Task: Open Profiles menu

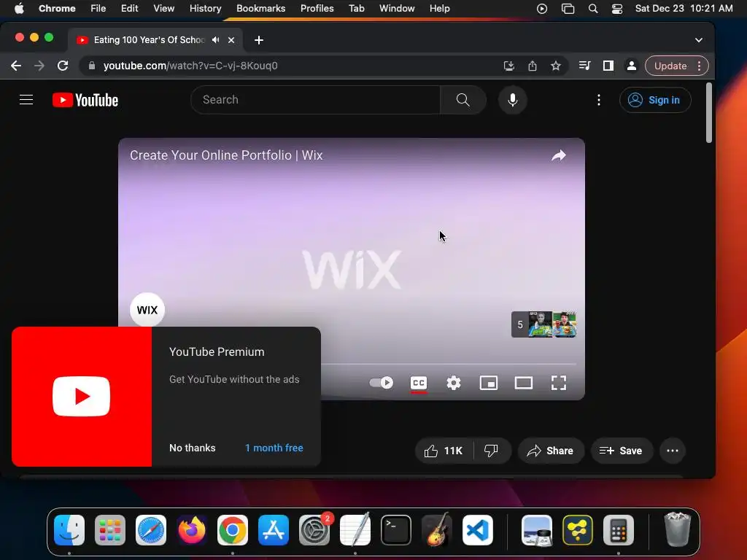Action: [x=317, y=8]
